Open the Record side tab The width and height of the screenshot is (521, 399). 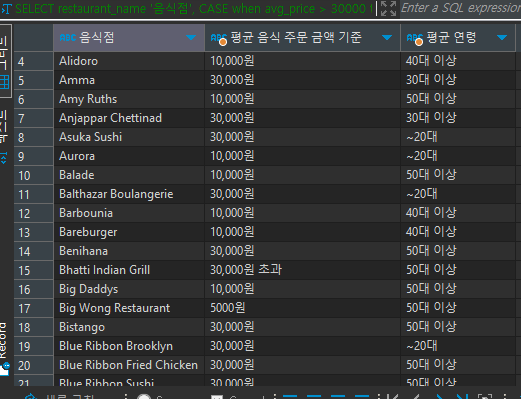(4, 349)
